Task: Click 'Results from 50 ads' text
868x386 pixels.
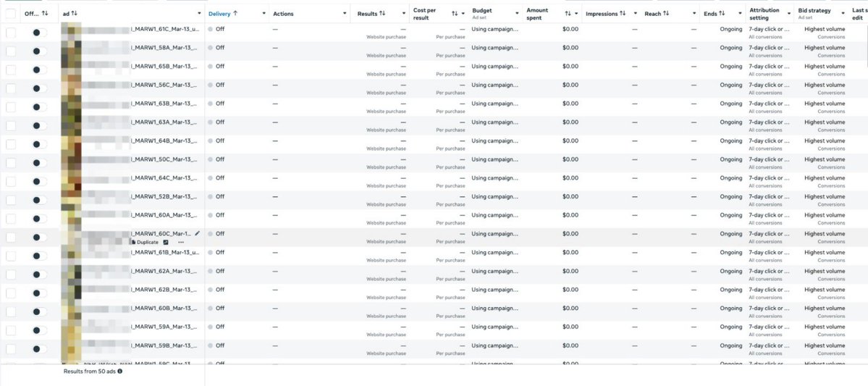Action: pos(89,372)
